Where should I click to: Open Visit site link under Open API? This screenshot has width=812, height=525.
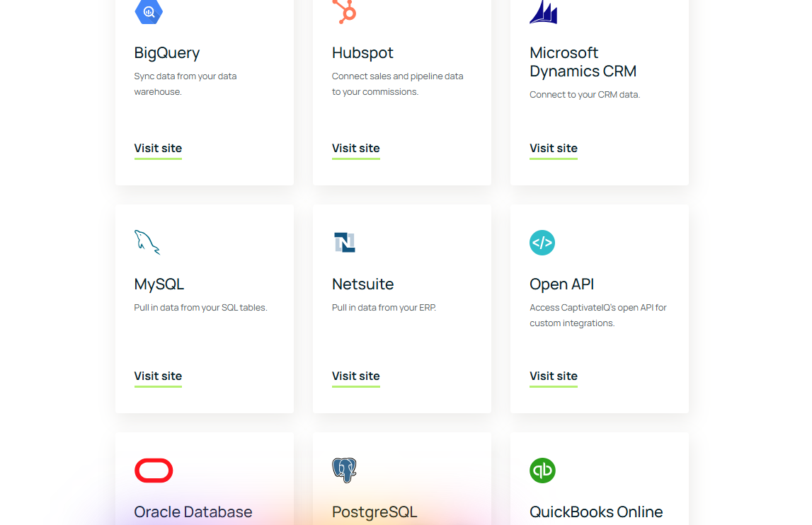pos(553,376)
